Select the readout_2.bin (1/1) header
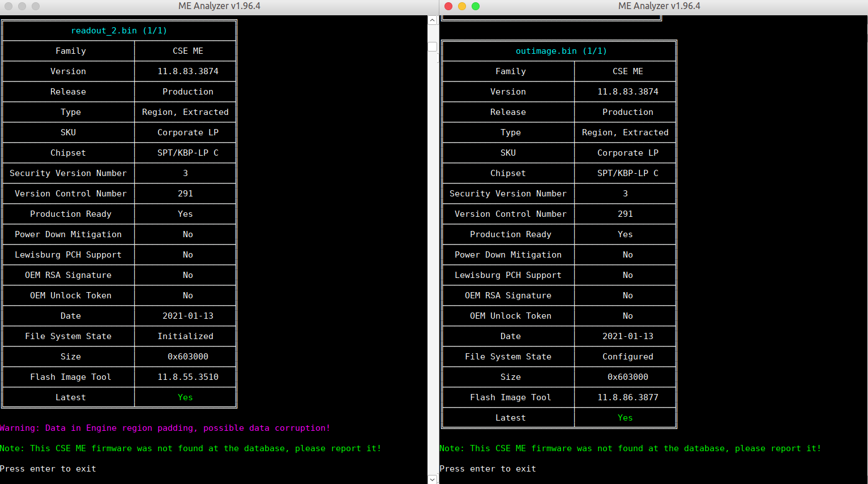This screenshot has width=868, height=484. 119,31
